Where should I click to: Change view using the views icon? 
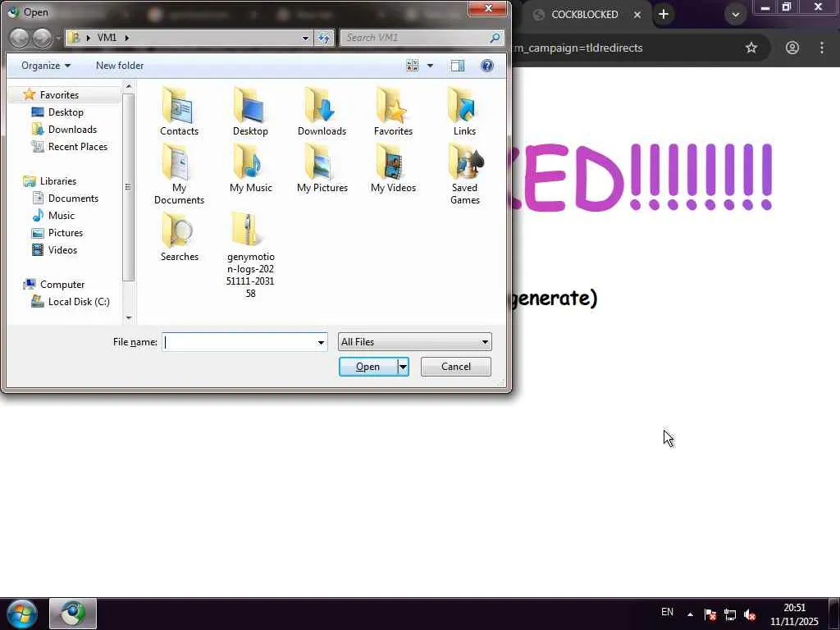click(412, 66)
